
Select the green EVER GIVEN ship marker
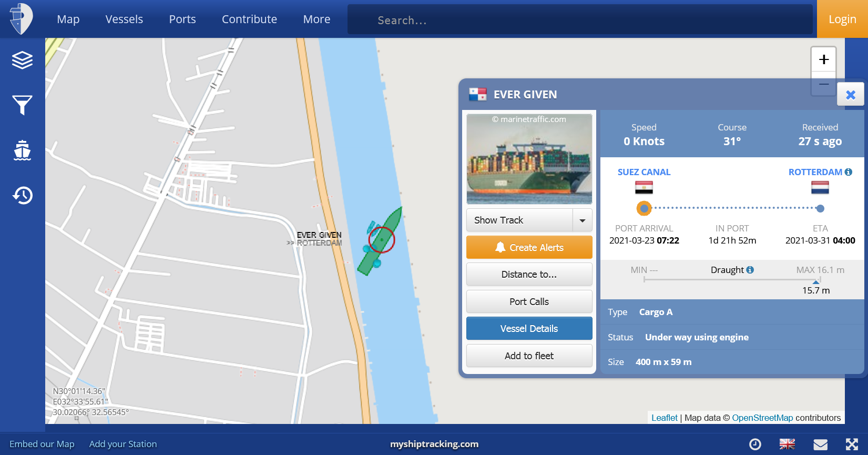(x=381, y=241)
